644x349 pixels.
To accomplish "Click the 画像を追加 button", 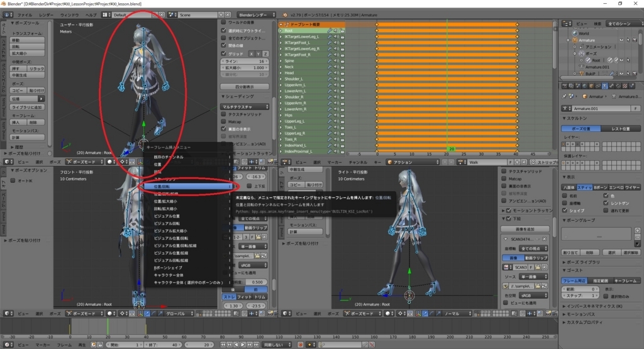I will tap(525, 229).
